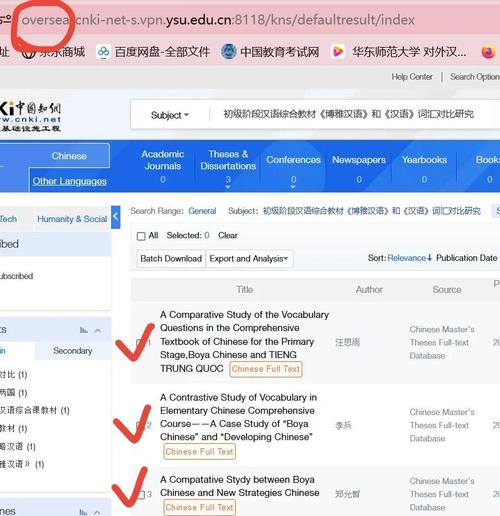The height and width of the screenshot is (516, 500).
Task: Expand the Theses & Dissertations arrow
Action: [228, 187]
